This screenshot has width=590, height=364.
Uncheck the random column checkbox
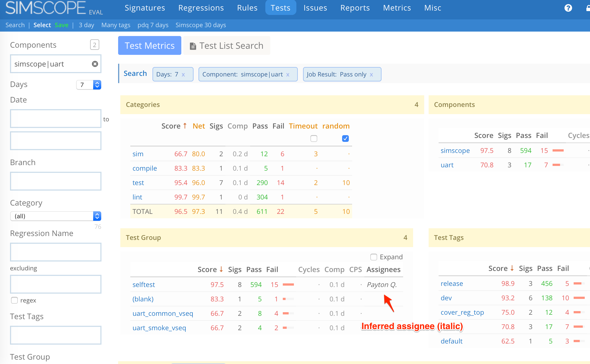(x=345, y=139)
